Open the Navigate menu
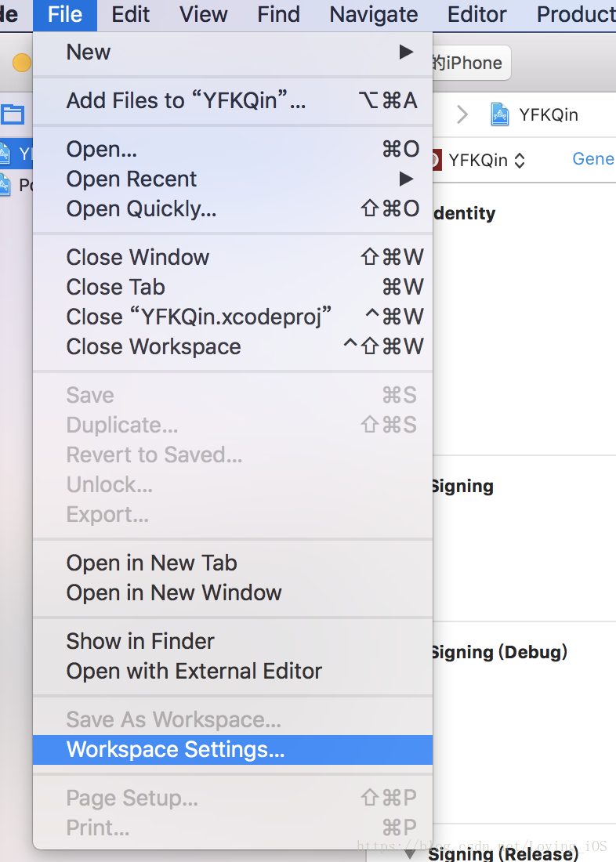616x862 pixels. pos(374,15)
